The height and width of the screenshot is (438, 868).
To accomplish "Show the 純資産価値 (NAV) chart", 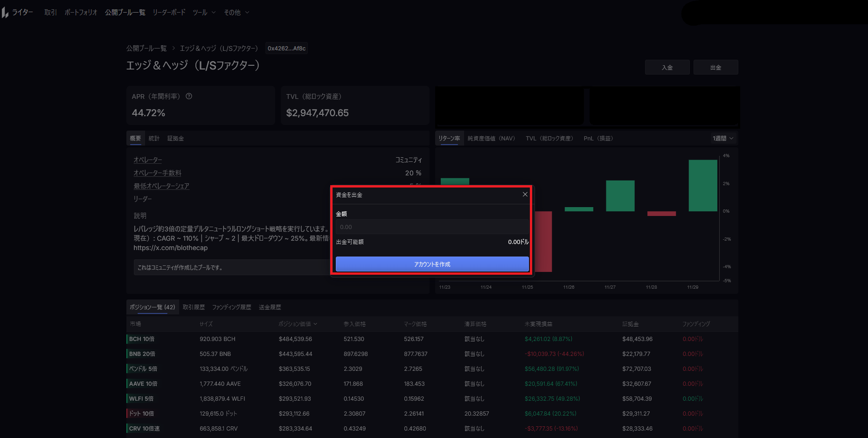I will [x=491, y=139].
